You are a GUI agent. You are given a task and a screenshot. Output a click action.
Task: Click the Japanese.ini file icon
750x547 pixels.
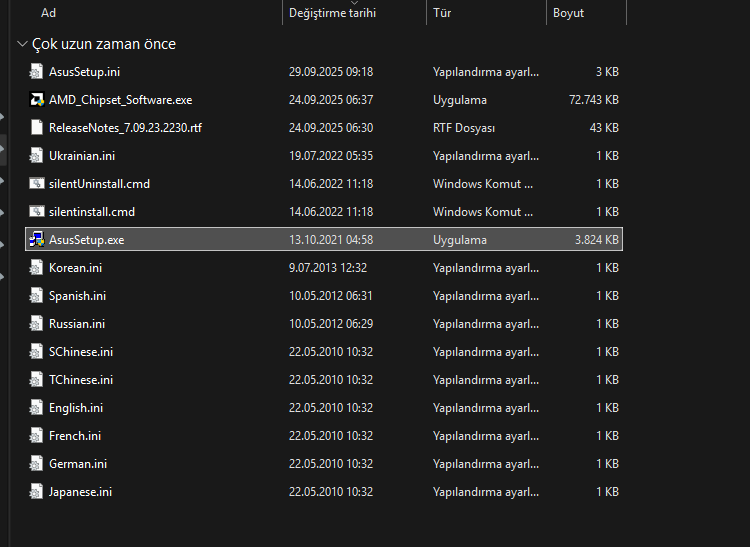point(36,492)
